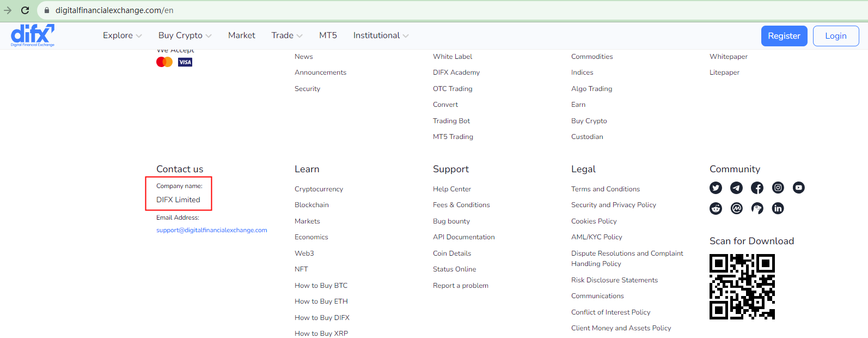
Task: Open the Security footer link
Action: 307,89
